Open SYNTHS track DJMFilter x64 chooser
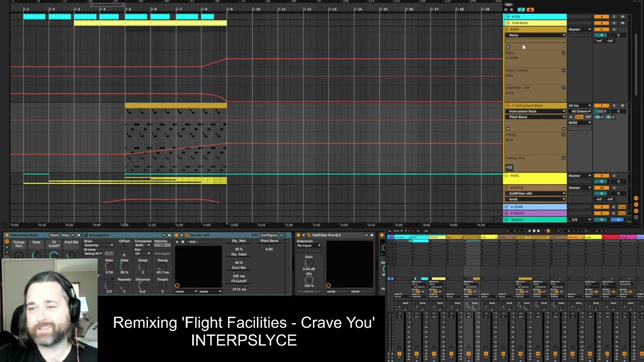This screenshot has height=362, width=644. pos(535,194)
